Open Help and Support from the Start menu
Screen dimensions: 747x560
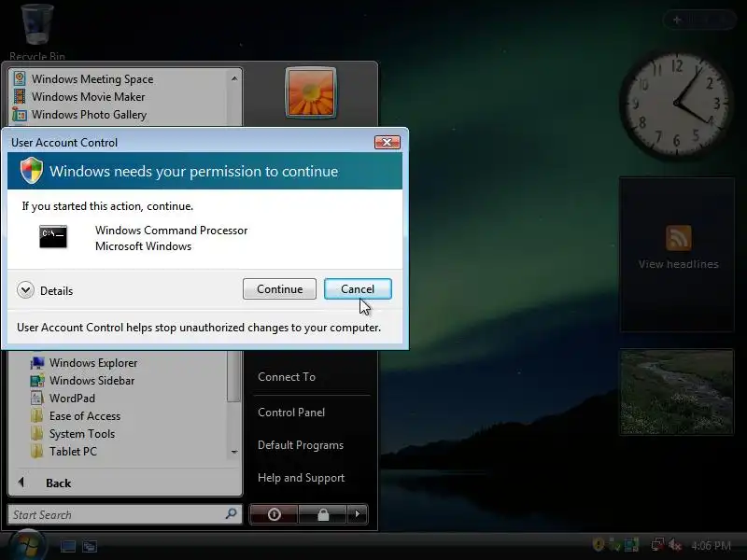tap(301, 478)
